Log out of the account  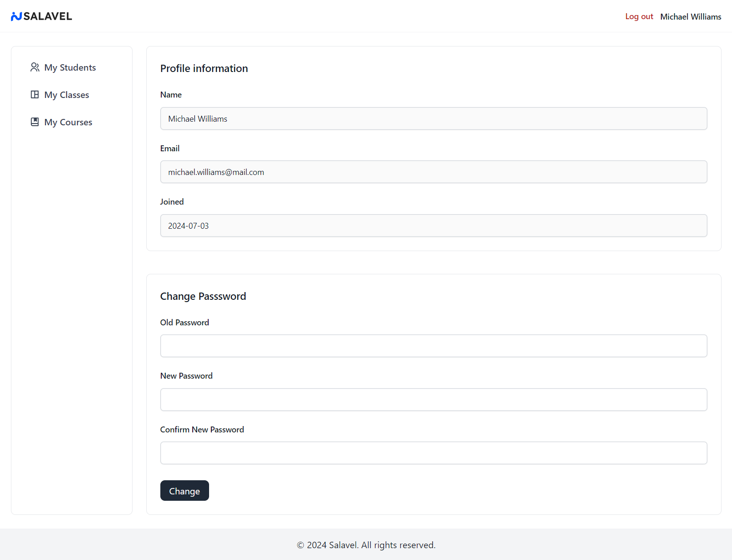639,16
